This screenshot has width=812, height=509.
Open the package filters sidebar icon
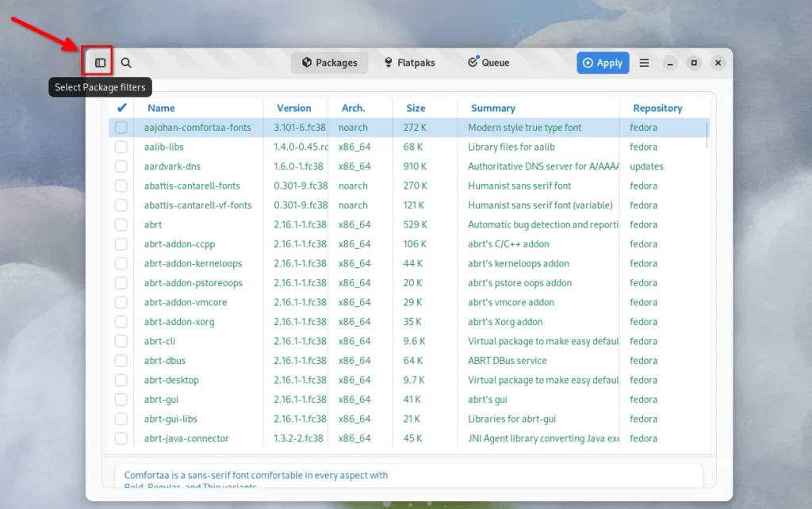[100, 63]
